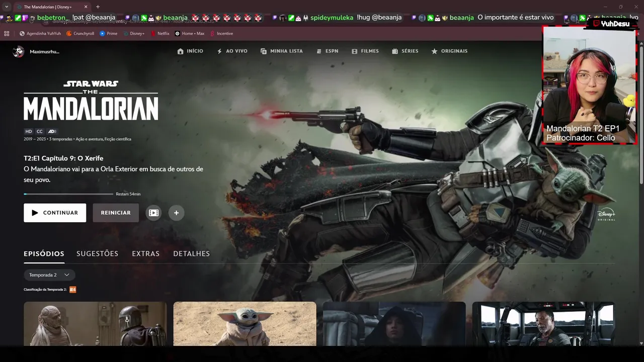Click the Continuar play button
Viewport: 644px width, 362px height.
55,213
